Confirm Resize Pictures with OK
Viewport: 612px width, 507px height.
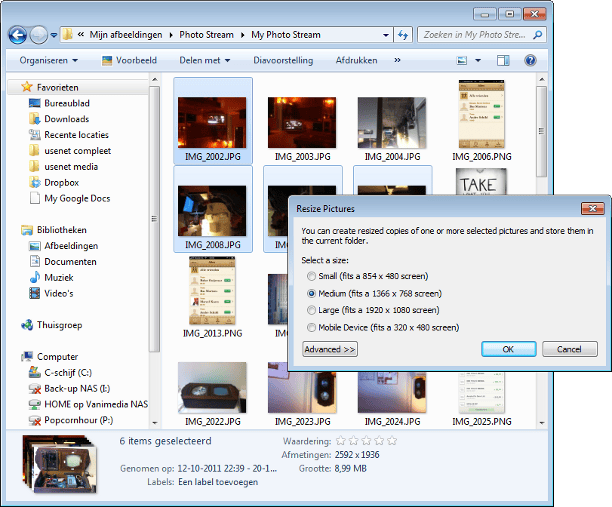(x=509, y=349)
